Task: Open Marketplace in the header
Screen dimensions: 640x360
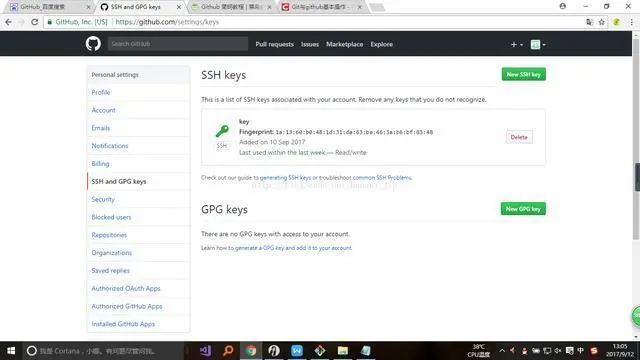Action: [344, 44]
